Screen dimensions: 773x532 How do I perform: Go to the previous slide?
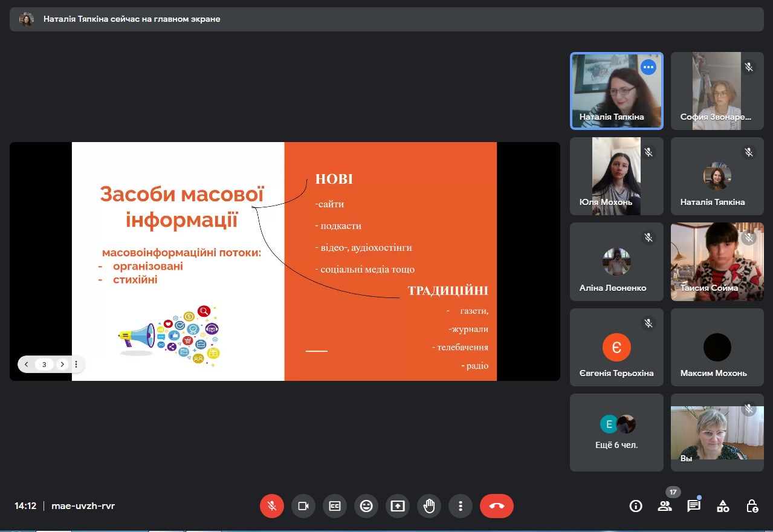pos(27,365)
